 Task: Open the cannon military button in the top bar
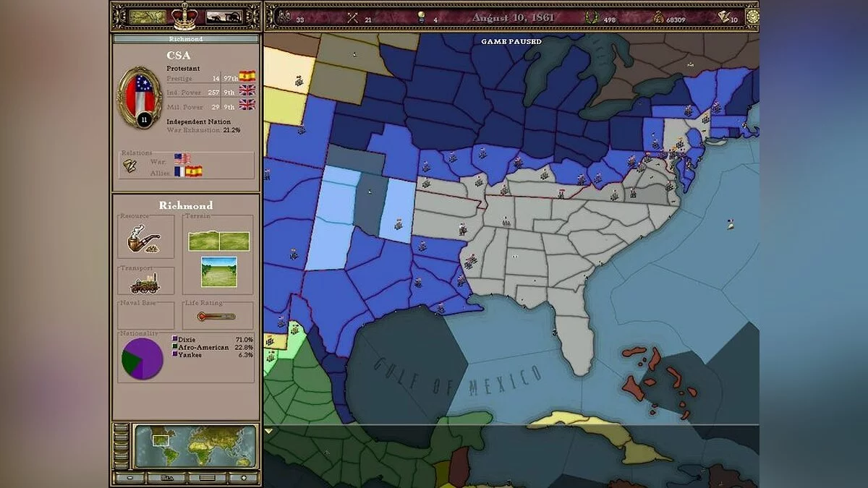(x=224, y=17)
